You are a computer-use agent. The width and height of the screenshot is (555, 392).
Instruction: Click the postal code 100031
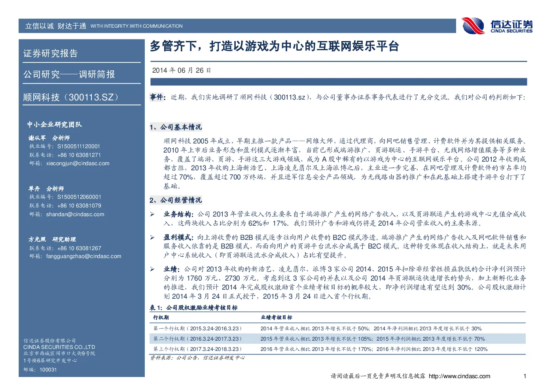click(48, 370)
